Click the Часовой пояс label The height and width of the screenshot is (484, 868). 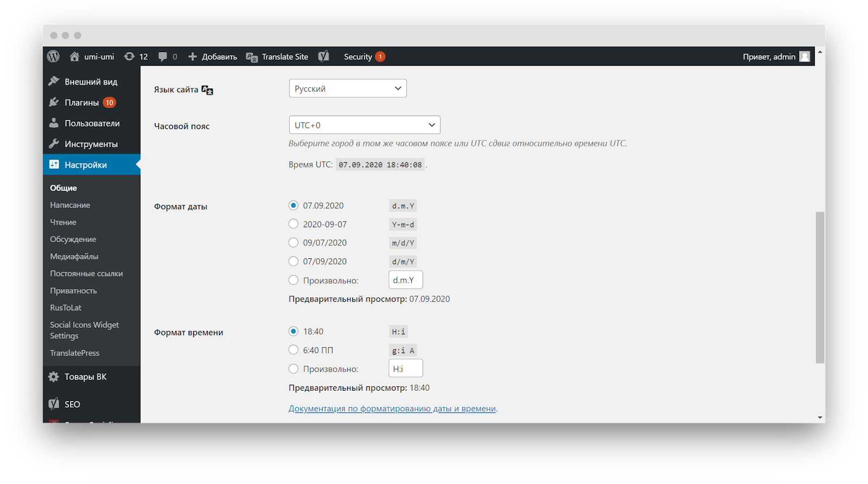pyautogui.click(x=182, y=126)
